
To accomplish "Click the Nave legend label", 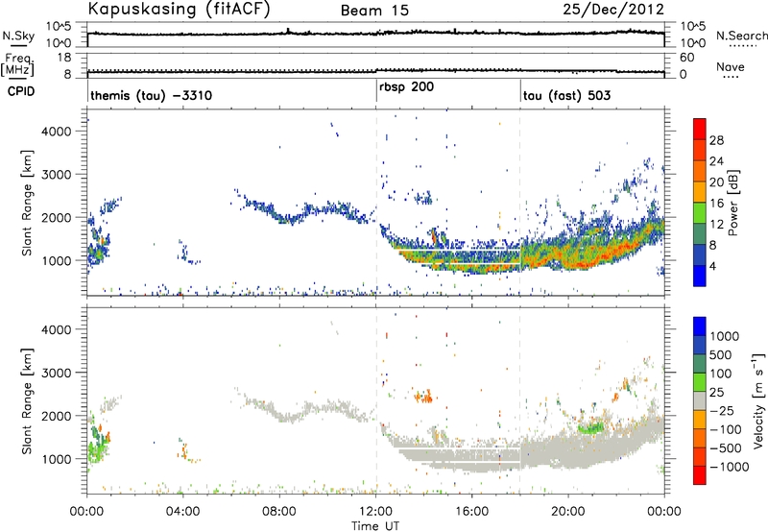I will click(x=731, y=67).
